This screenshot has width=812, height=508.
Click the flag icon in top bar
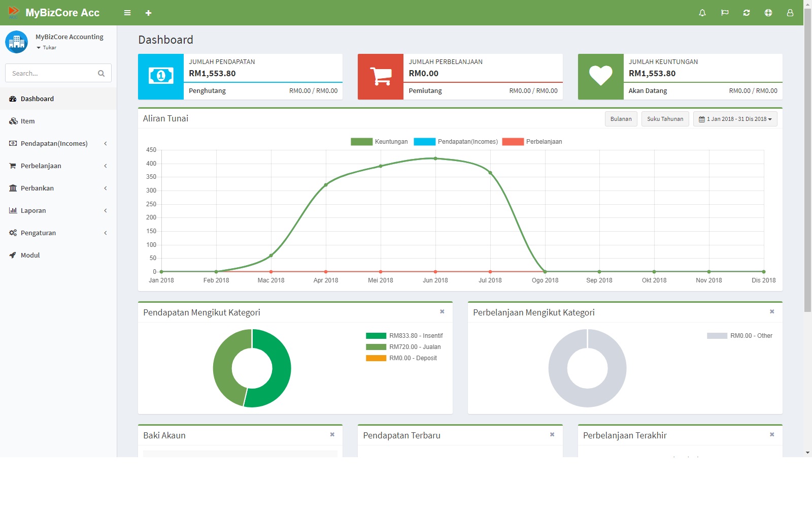pos(725,13)
